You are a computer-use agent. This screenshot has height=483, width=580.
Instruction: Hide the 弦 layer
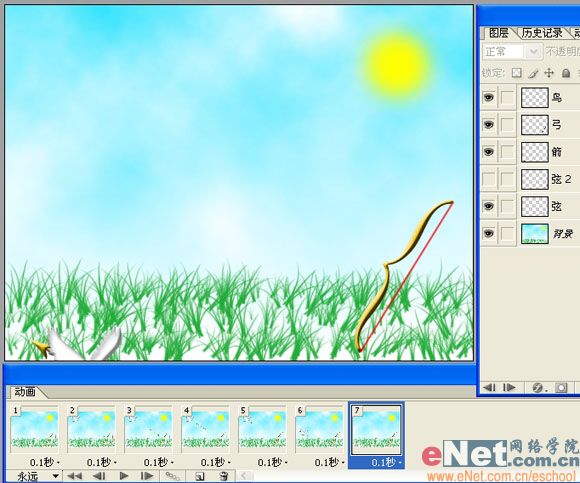489,206
